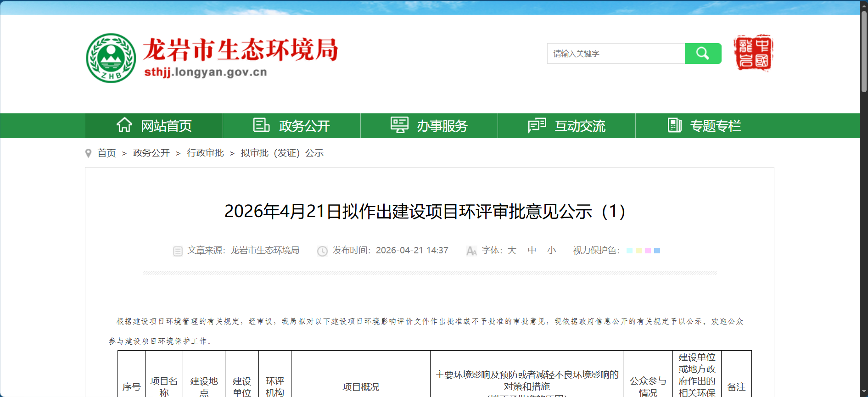Click the article title 2026年4月21日拟作出建设项目环评审批意见公示

425,212
